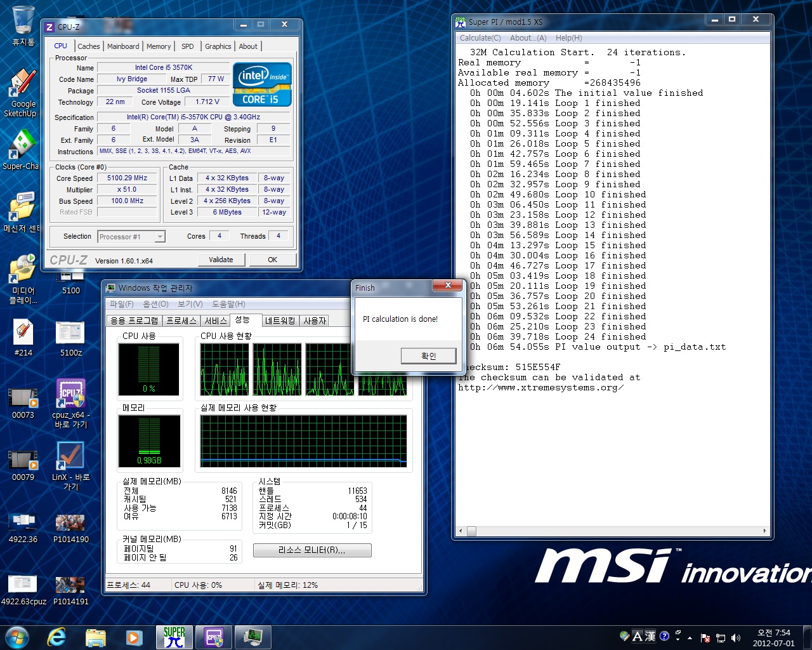Open the Calculate menu in Super PI
This screenshot has height=650, width=812.
pyautogui.click(x=480, y=38)
